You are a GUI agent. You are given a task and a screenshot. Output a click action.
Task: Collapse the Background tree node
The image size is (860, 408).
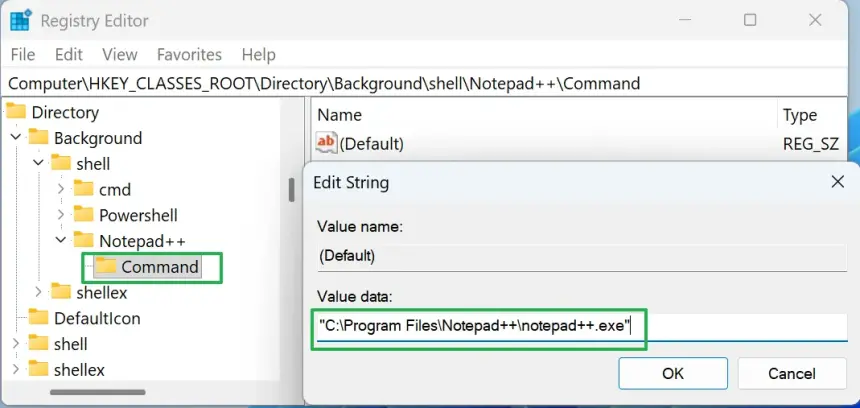pos(15,138)
